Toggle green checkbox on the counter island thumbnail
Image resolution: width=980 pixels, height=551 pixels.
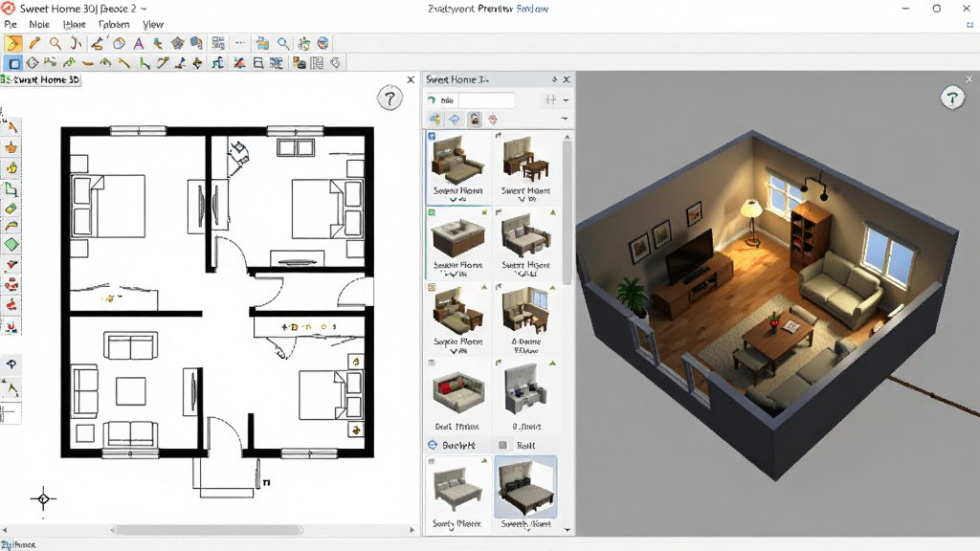(x=432, y=212)
